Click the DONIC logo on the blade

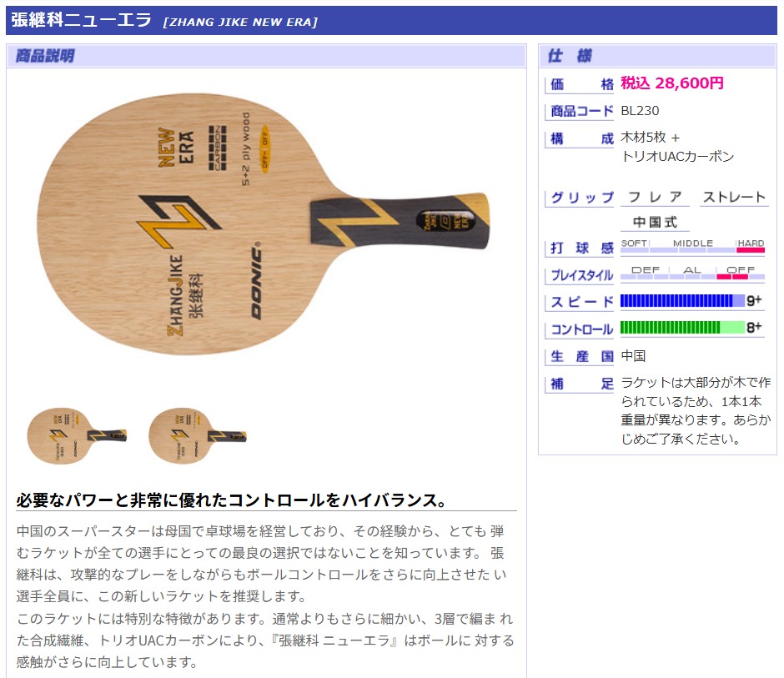click(255, 281)
